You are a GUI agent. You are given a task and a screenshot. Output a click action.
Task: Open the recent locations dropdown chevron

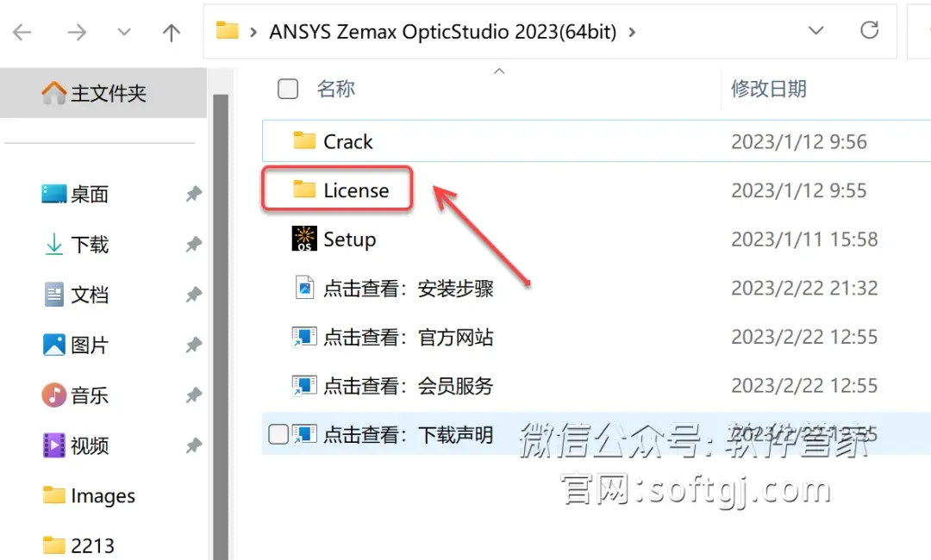click(124, 32)
